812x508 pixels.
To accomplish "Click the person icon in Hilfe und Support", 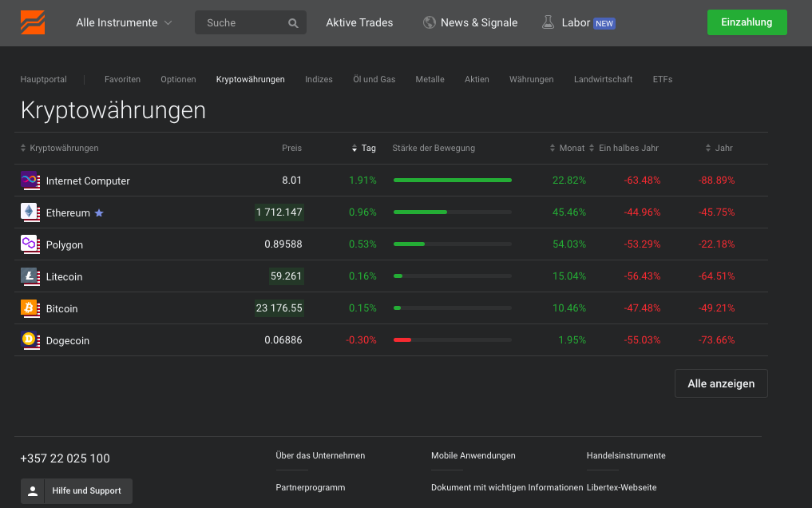I will coord(33,491).
